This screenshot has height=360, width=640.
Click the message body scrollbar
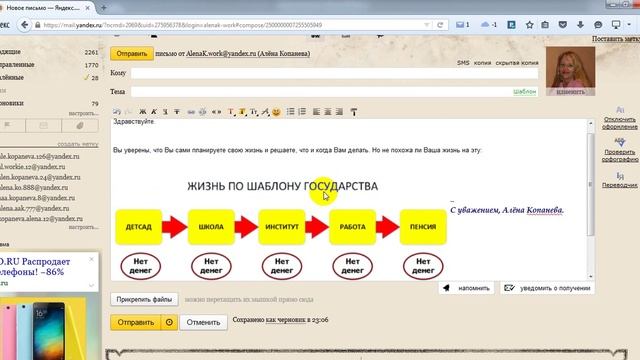coord(590,184)
